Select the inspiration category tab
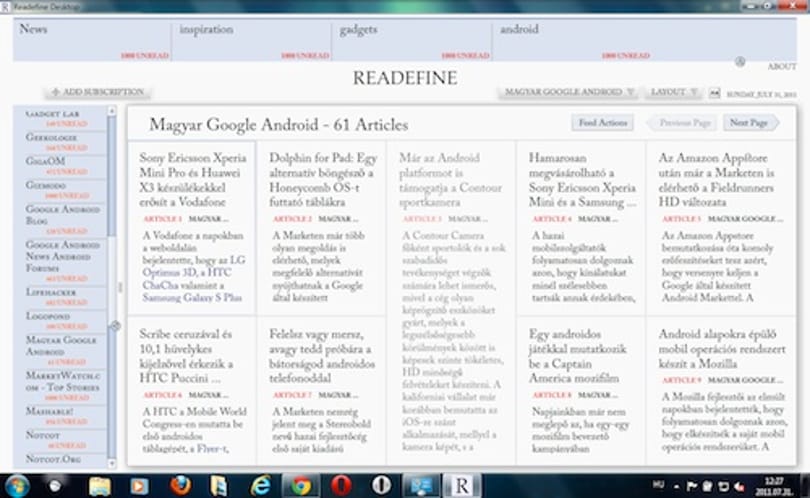The image size is (810, 498). [252, 40]
